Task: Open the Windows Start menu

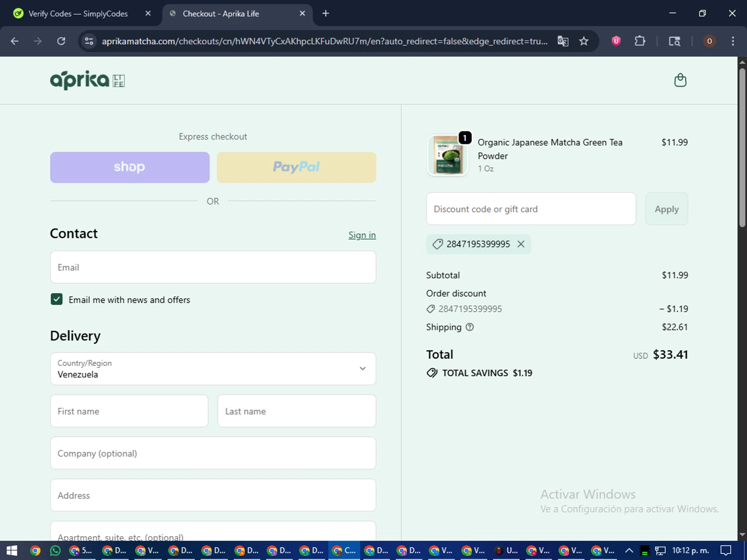Action: pyautogui.click(x=11, y=551)
